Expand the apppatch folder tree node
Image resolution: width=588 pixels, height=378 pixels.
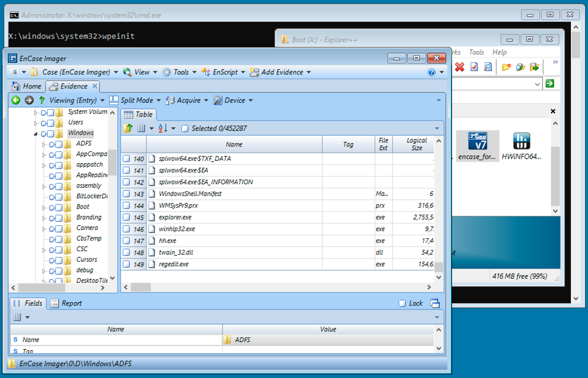44,165
